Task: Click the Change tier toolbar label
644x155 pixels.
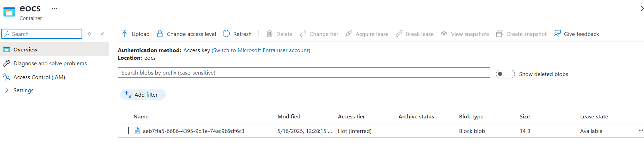Action: pos(324,34)
